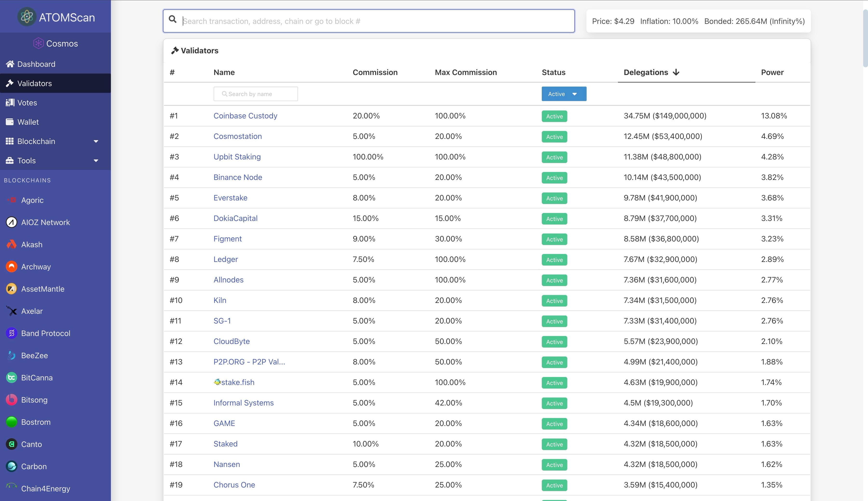Go to the Votes page

point(27,103)
